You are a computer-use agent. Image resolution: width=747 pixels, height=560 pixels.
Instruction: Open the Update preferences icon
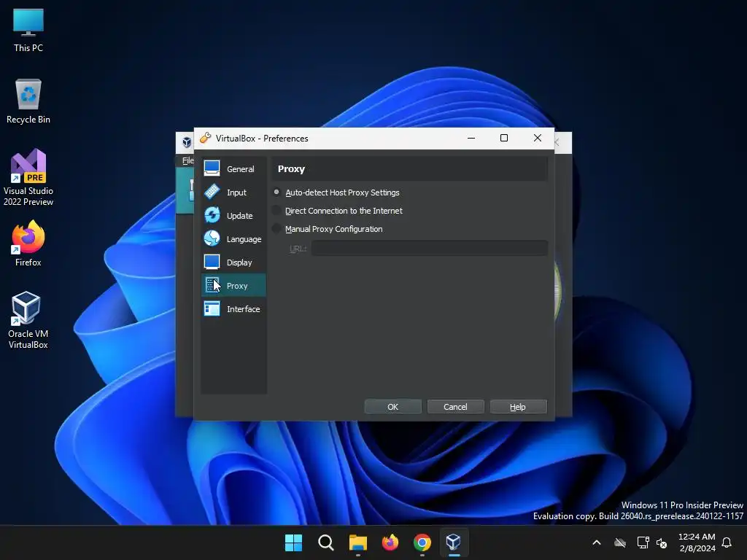[x=212, y=215]
